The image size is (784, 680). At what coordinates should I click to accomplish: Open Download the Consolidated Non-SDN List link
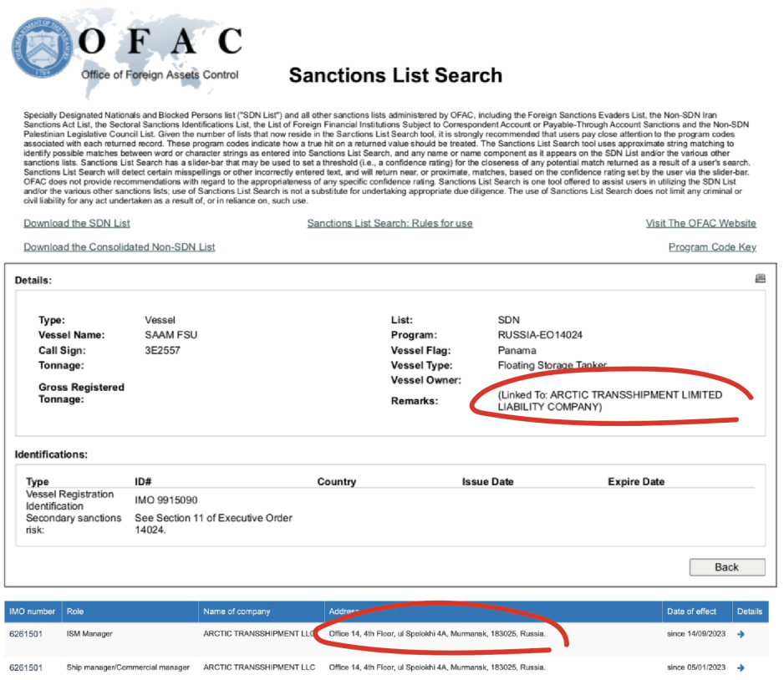coord(119,246)
